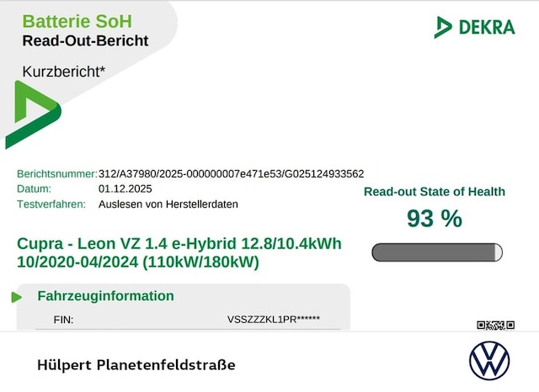Expand the Fahrzeuginformation section header
This screenshot has width=539, height=392.
[105, 296]
